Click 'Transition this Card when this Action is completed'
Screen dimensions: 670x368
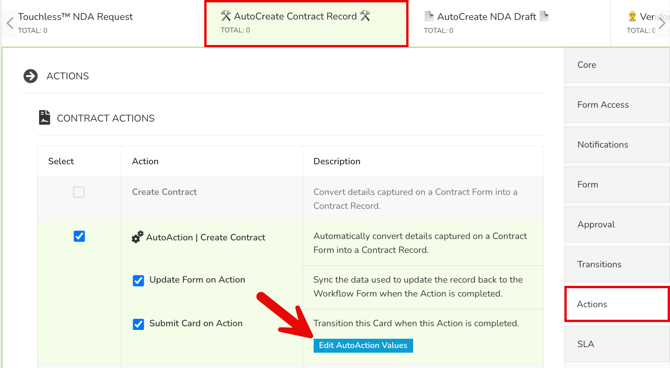click(x=416, y=323)
